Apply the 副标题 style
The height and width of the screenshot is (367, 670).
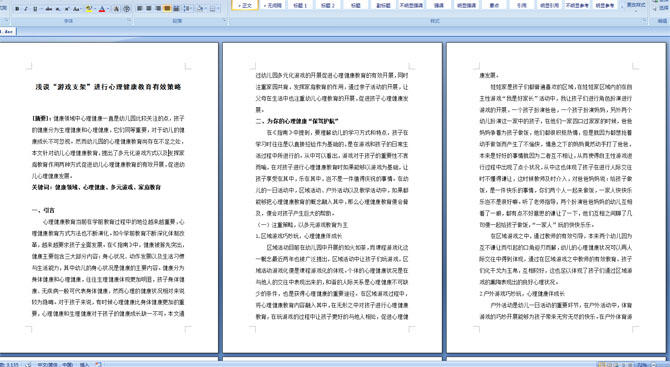[383, 5]
